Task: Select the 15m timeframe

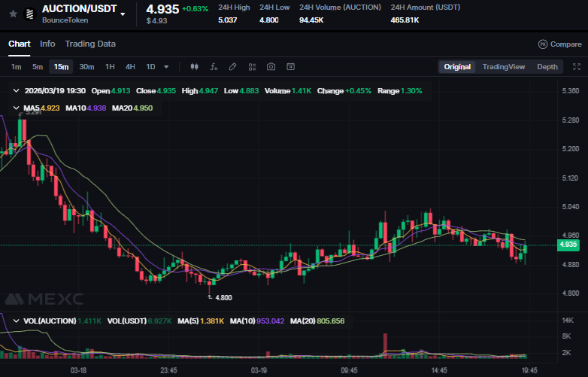Action: 61,67
